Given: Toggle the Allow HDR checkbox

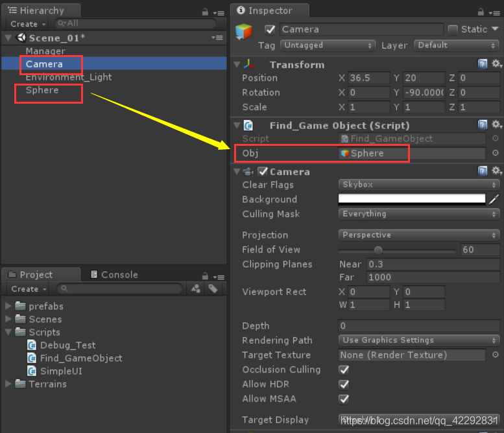Looking at the screenshot, I should pyautogui.click(x=344, y=384).
